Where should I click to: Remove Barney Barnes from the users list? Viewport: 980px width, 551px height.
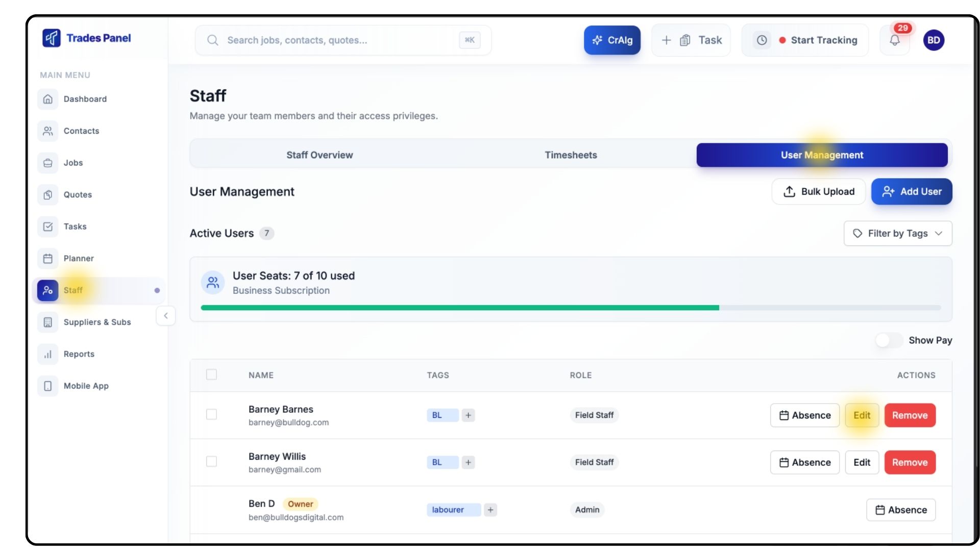[x=910, y=415]
